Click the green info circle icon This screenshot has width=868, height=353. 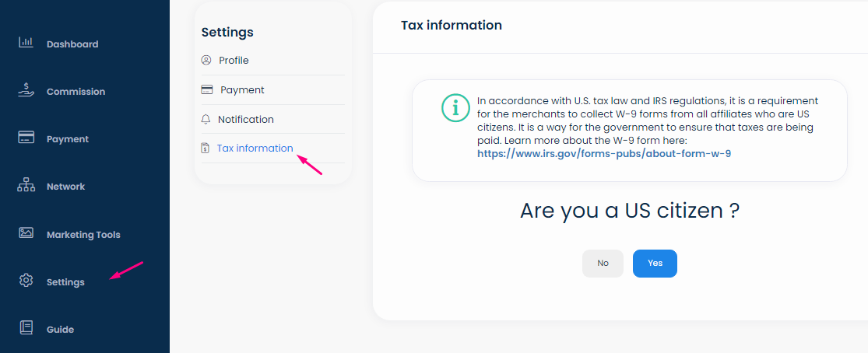(x=455, y=108)
